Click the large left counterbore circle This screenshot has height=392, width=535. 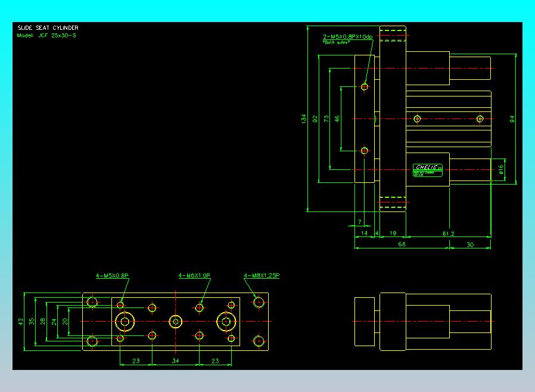(125, 321)
